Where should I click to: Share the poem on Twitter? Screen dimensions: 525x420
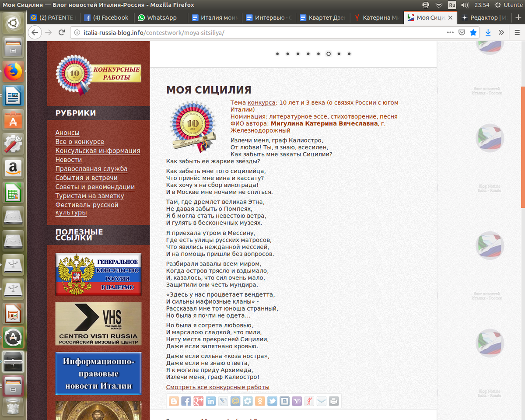(x=272, y=401)
